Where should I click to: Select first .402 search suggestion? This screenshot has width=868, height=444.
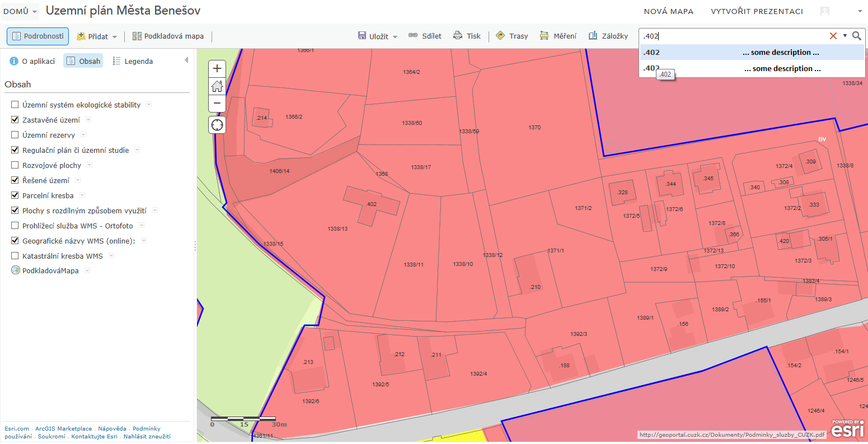pos(752,52)
